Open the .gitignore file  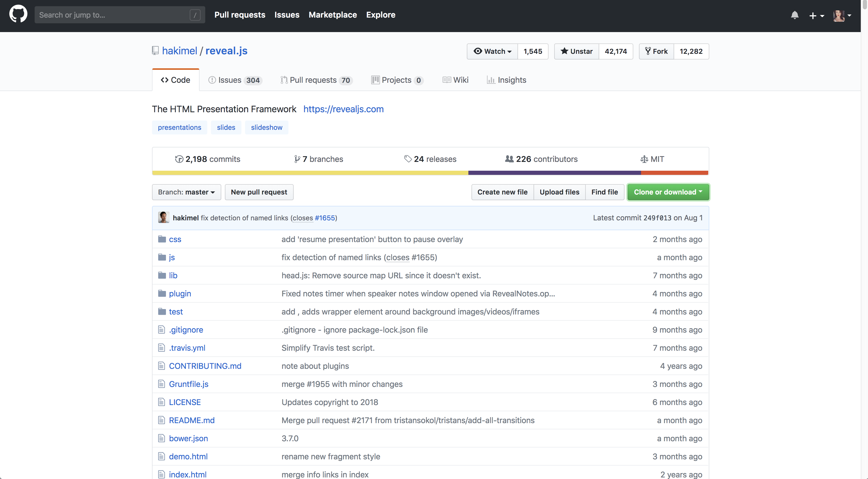tap(186, 330)
